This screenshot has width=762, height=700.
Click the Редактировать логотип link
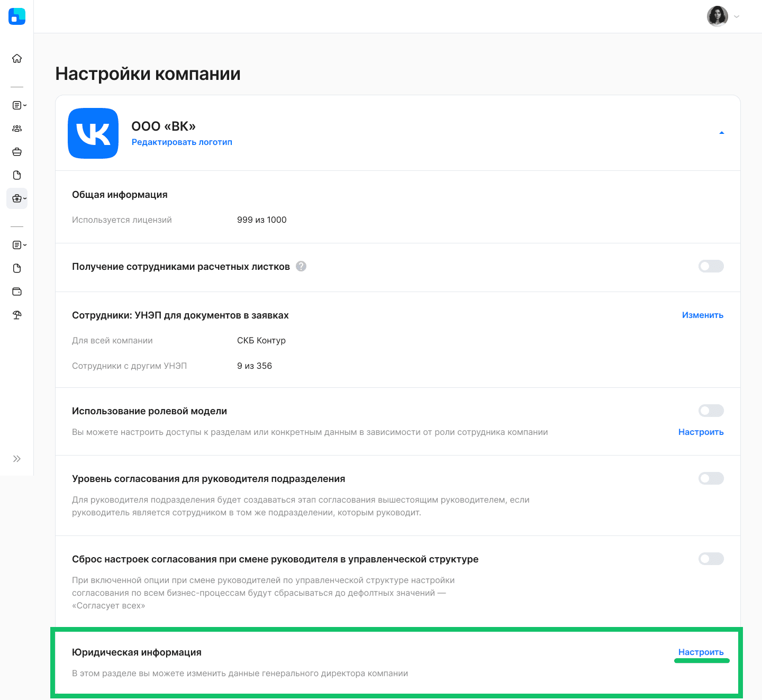click(182, 142)
